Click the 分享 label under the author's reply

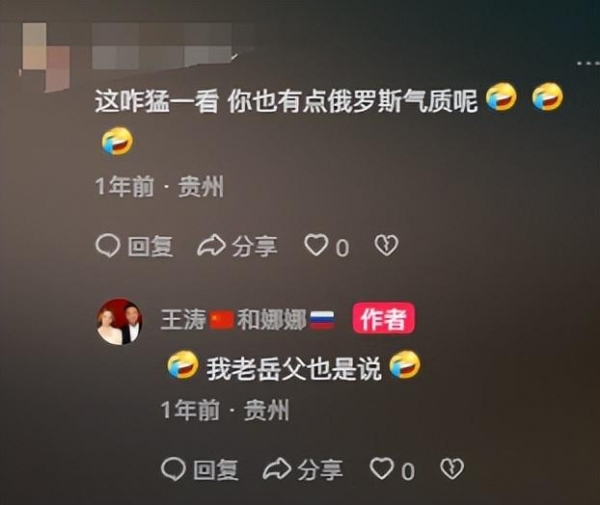[x=320, y=470]
